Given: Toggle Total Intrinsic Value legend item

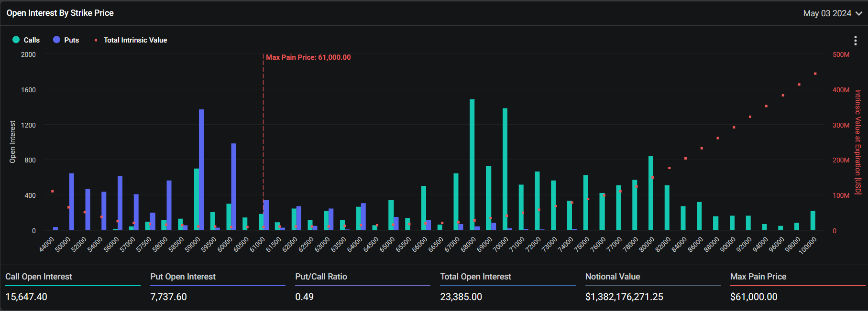Looking at the screenshot, I should [135, 40].
